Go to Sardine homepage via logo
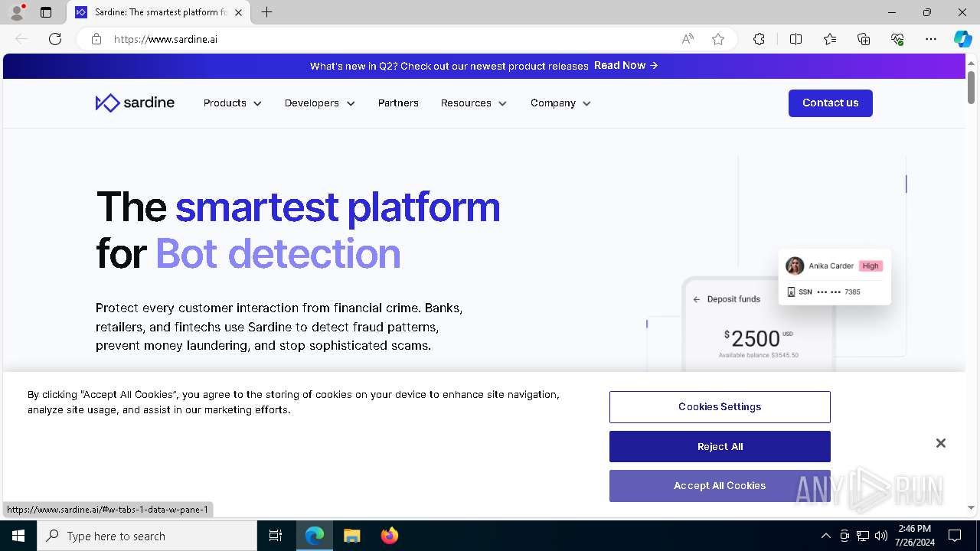The image size is (980, 551). click(135, 103)
